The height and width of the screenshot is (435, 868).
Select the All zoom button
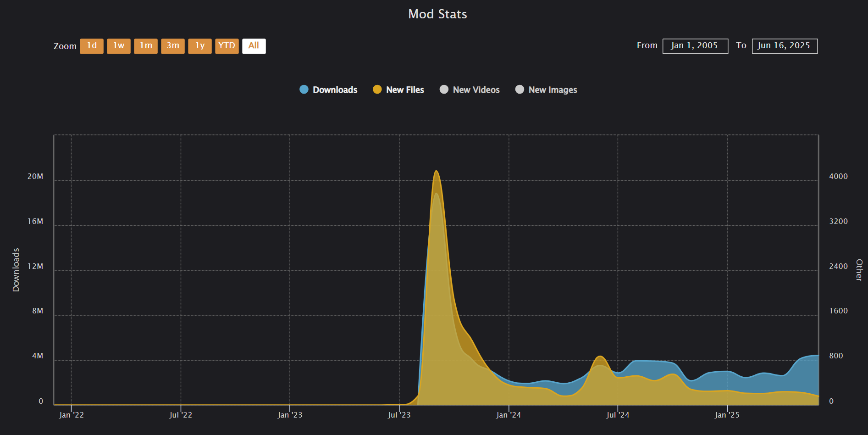click(x=254, y=46)
